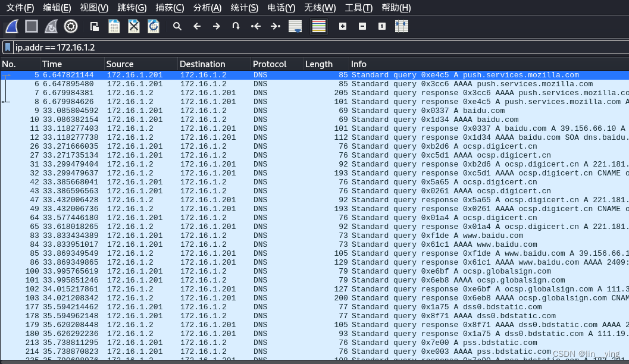Click time value 33.577446180
The height and width of the screenshot is (364, 629).
[71, 218]
